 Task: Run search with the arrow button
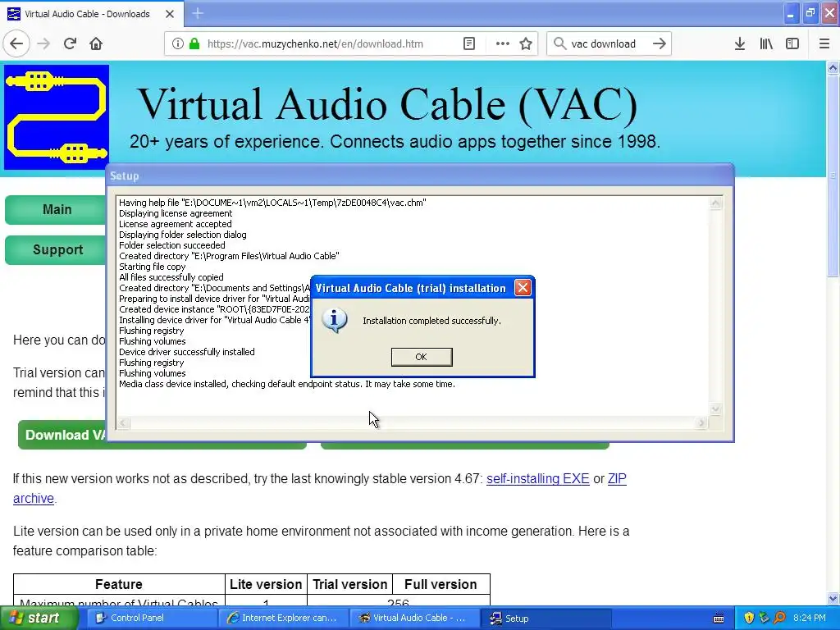[x=660, y=44]
